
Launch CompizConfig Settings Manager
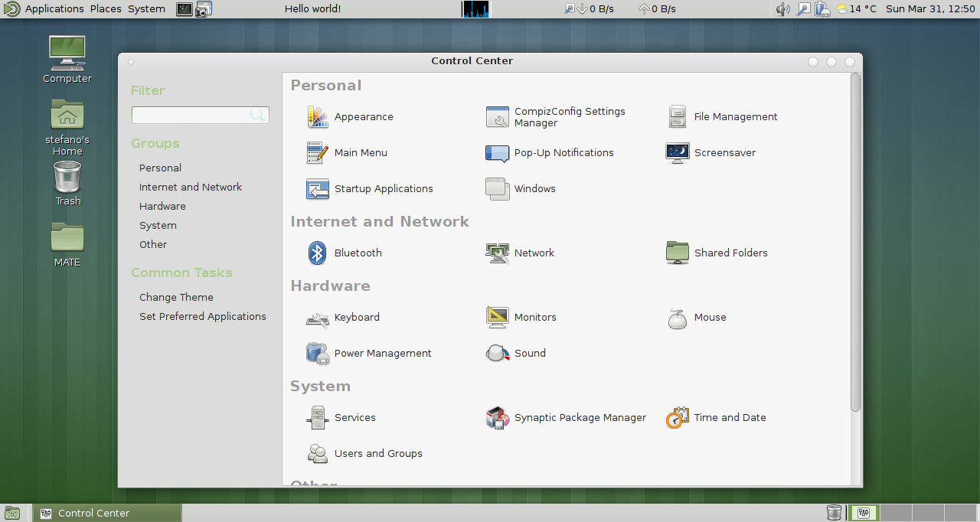(498, 117)
